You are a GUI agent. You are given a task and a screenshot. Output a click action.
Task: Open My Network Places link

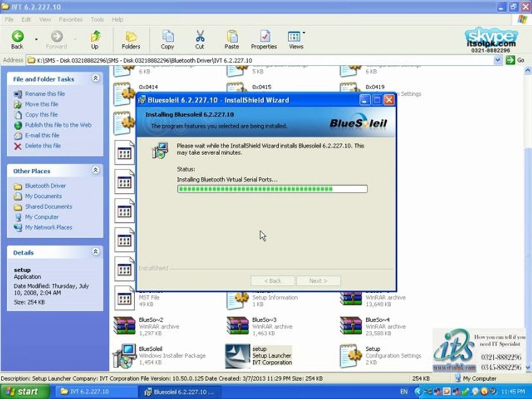click(49, 227)
